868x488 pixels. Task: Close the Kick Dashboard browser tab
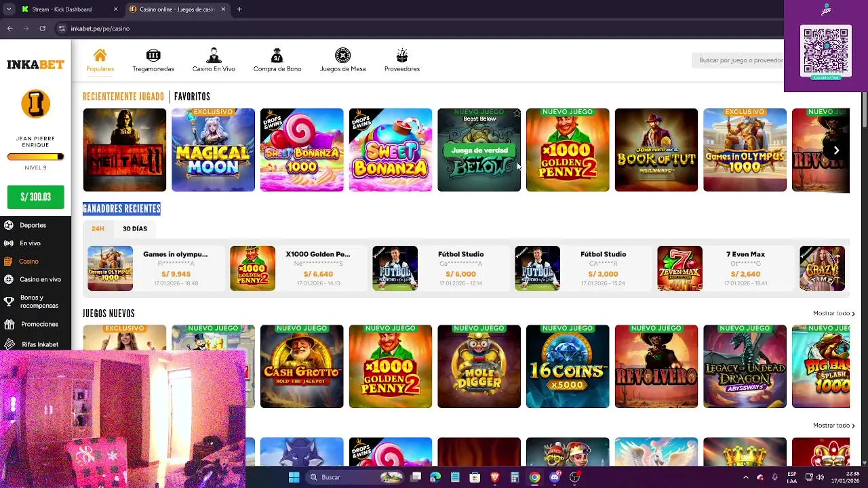coord(115,9)
